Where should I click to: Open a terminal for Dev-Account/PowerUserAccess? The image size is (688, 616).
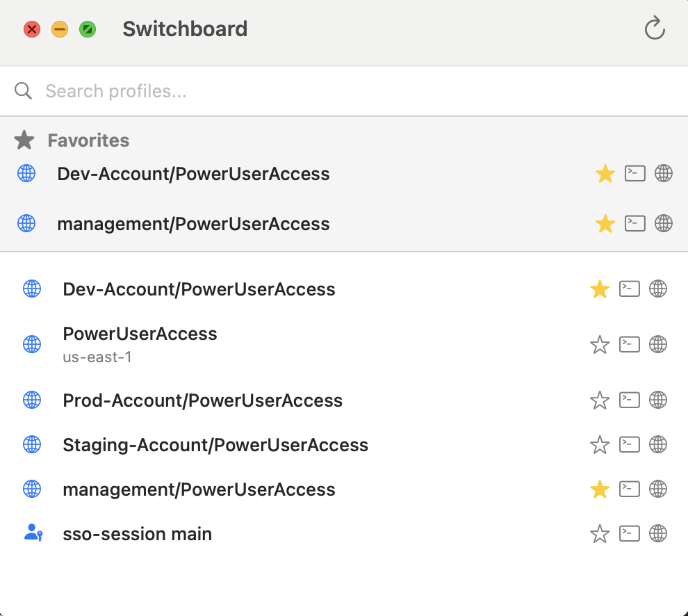[x=629, y=289]
